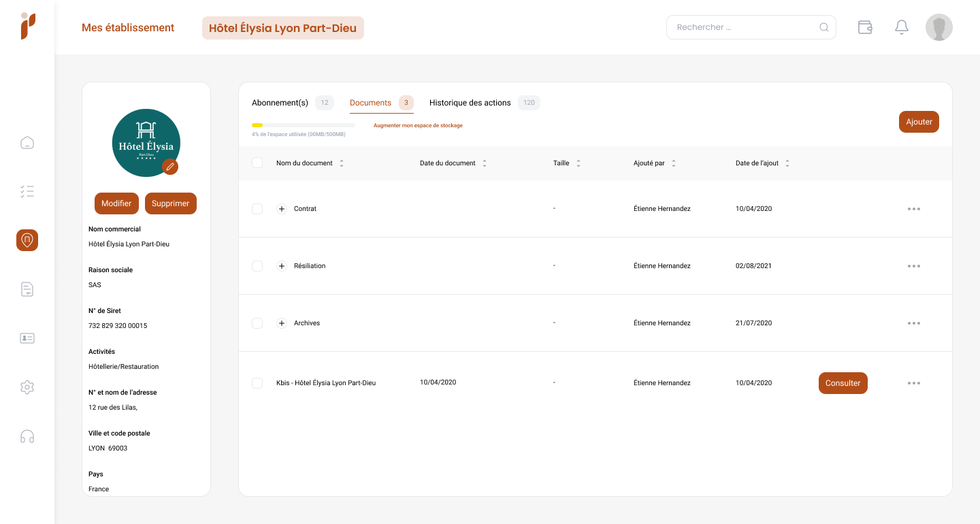Open the user profile avatar
980x524 pixels.
(939, 27)
